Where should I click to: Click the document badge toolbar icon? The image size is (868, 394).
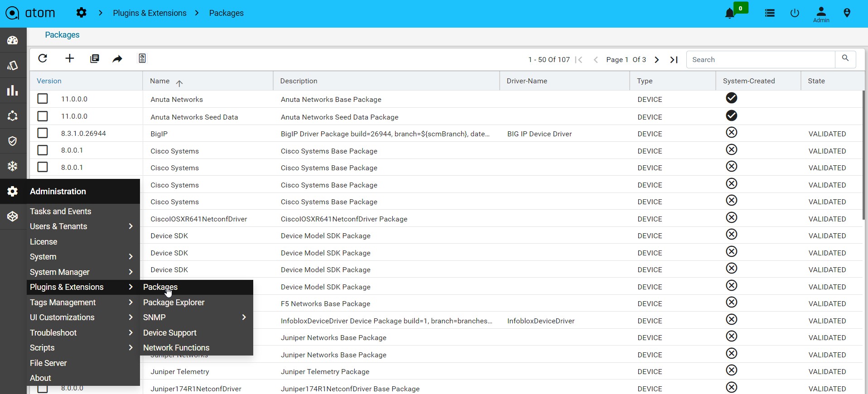pyautogui.click(x=142, y=58)
